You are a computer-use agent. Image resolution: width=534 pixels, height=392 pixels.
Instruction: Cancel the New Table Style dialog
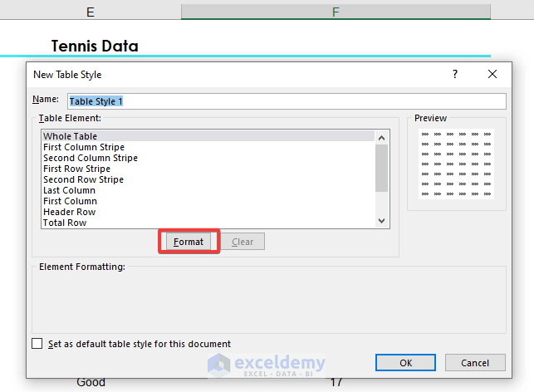coord(475,363)
